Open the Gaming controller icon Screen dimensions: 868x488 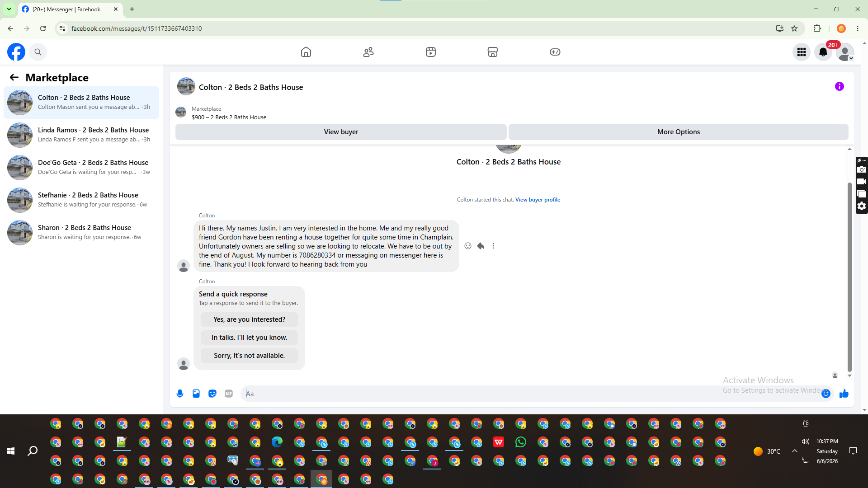pos(555,52)
